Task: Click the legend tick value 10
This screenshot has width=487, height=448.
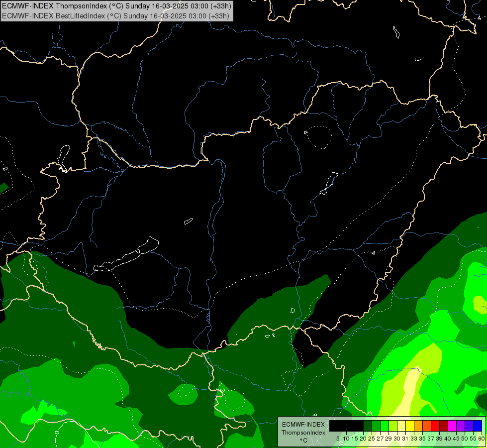Action: pos(346,439)
